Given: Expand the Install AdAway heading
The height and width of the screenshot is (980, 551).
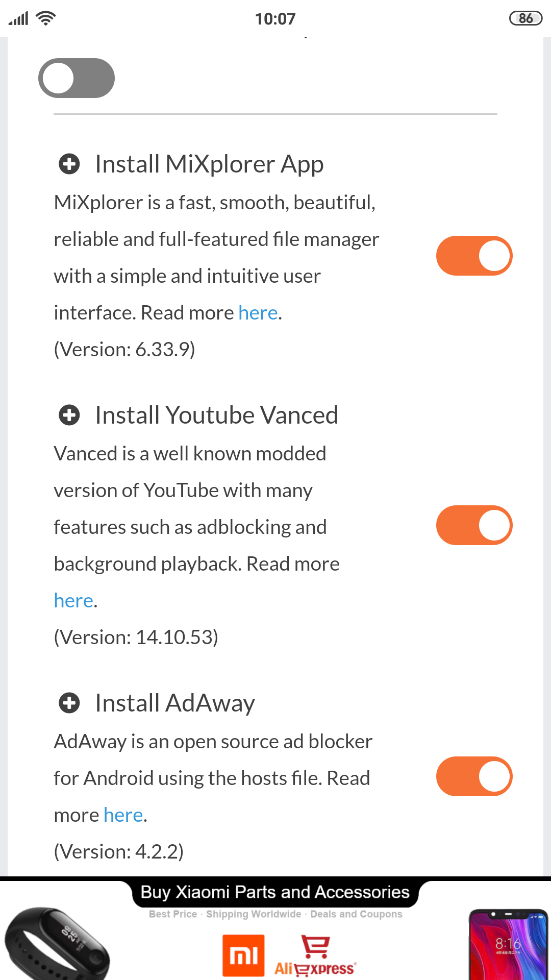Looking at the screenshot, I should coord(175,703).
